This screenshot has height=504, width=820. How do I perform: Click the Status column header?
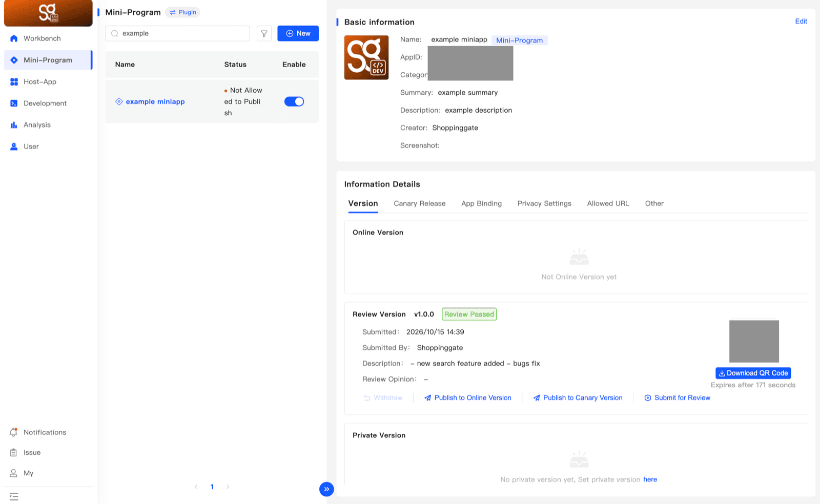click(x=235, y=65)
